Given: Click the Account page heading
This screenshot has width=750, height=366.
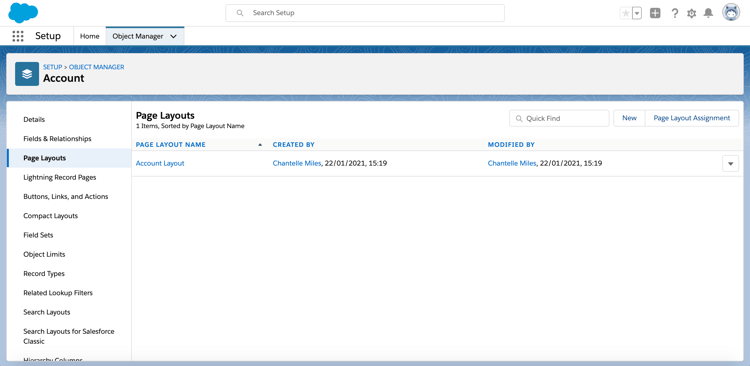Looking at the screenshot, I should [64, 78].
